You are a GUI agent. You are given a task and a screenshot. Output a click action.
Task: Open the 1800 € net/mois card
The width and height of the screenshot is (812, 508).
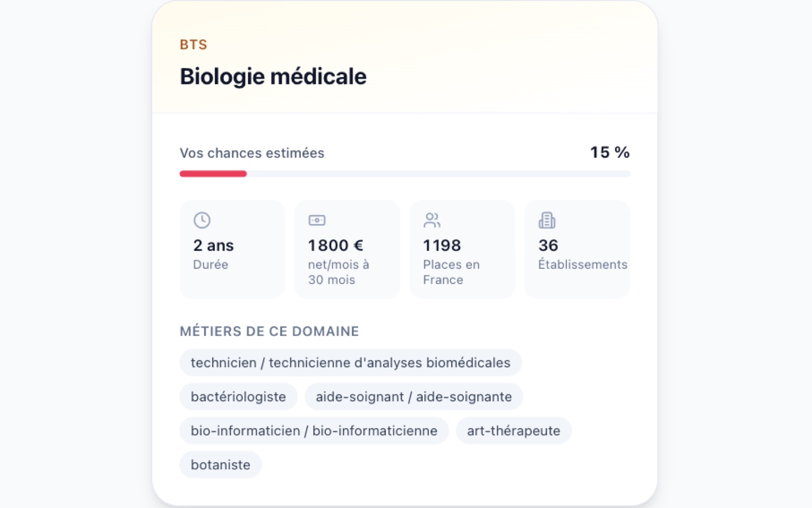(x=348, y=249)
